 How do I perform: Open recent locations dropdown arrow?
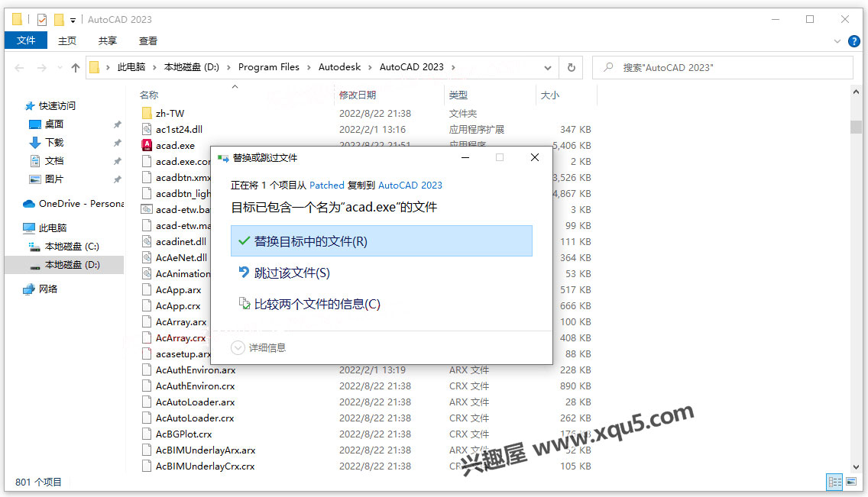(x=60, y=68)
